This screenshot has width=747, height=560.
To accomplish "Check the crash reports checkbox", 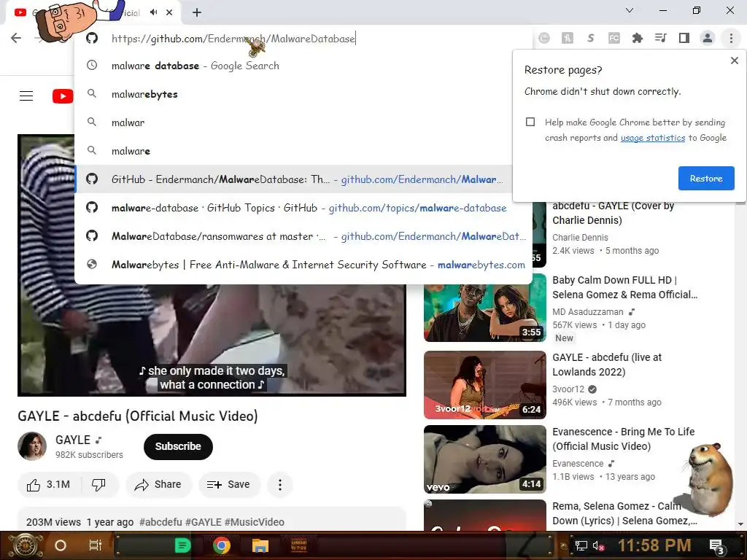I will [x=530, y=122].
